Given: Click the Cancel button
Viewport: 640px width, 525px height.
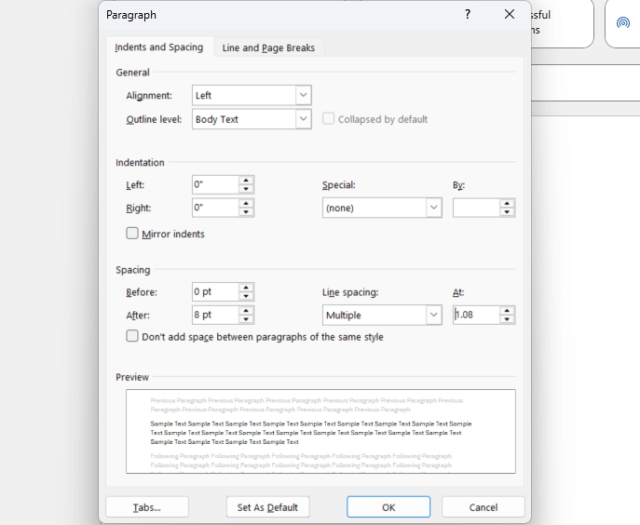Looking at the screenshot, I should pyautogui.click(x=483, y=507).
